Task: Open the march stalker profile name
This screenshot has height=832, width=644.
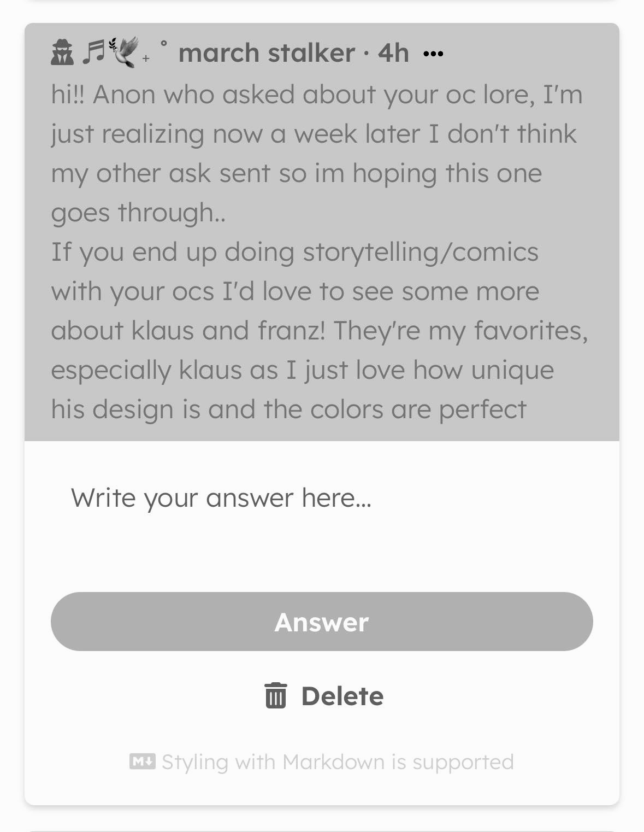Action: pos(267,53)
